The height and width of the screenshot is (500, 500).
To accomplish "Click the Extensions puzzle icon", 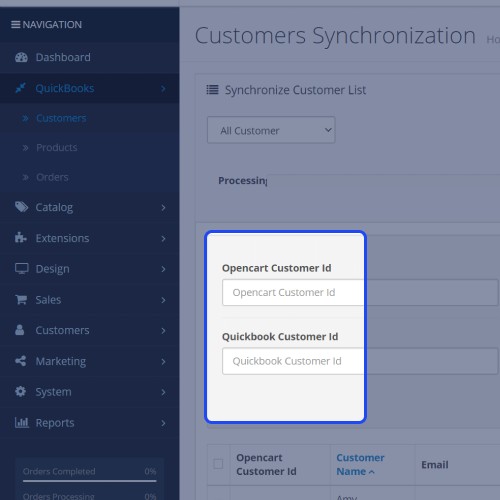I will pos(21,238).
